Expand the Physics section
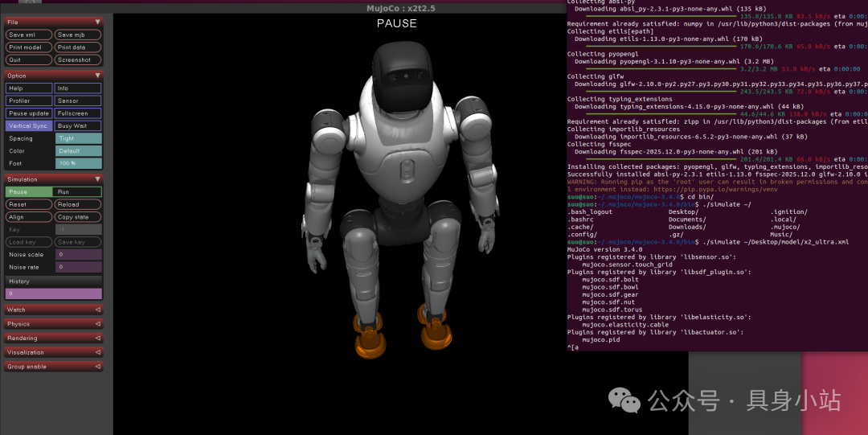The image size is (868, 435). click(54, 324)
